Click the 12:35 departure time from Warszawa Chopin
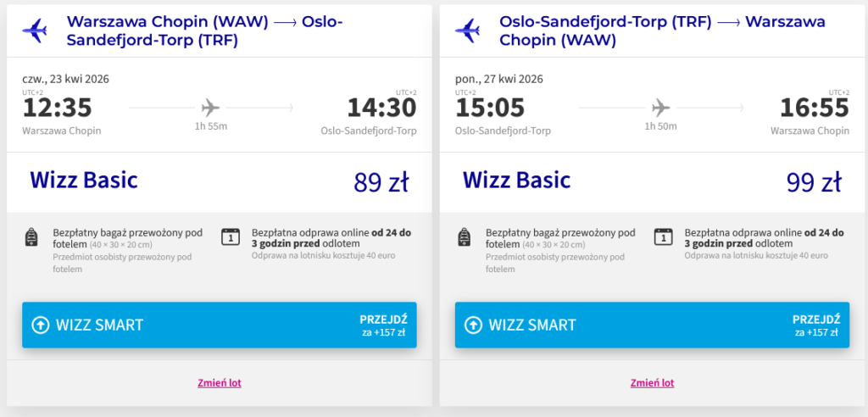Viewport: 868px width, 417px height. click(57, 108)
